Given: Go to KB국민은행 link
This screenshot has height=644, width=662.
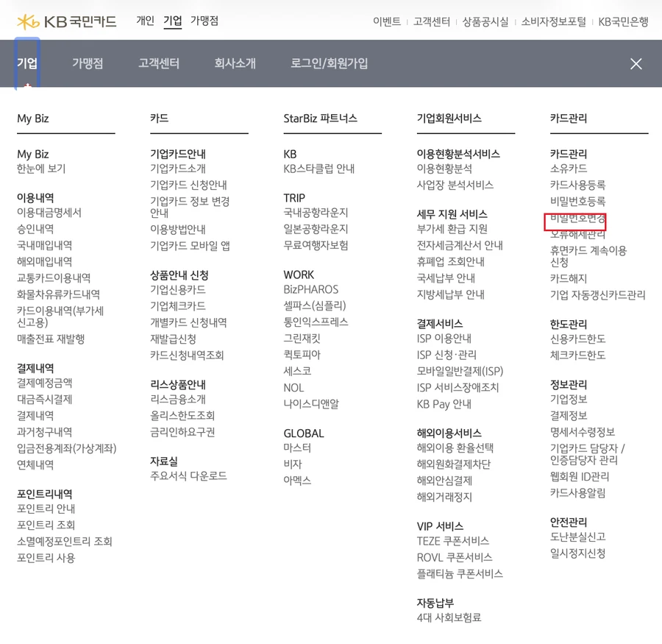Looking at the screenshot, I should [x=623, y=21].
